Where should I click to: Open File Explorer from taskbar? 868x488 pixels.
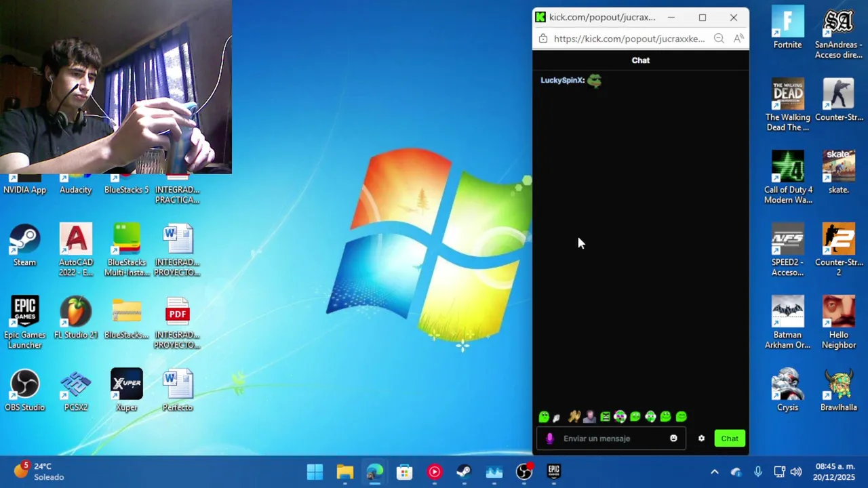[345, 472]
